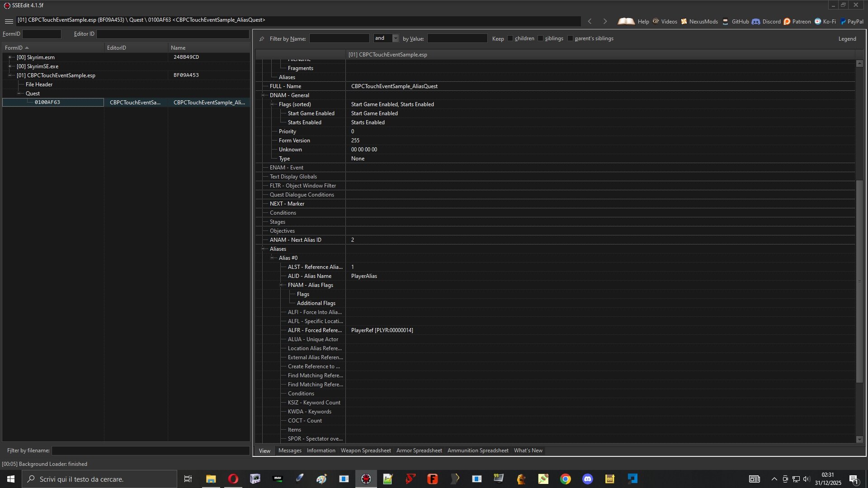Screen dimensions: 868x488
Task: Open File Explorer from the taskbar
Action: click(211, 479)
